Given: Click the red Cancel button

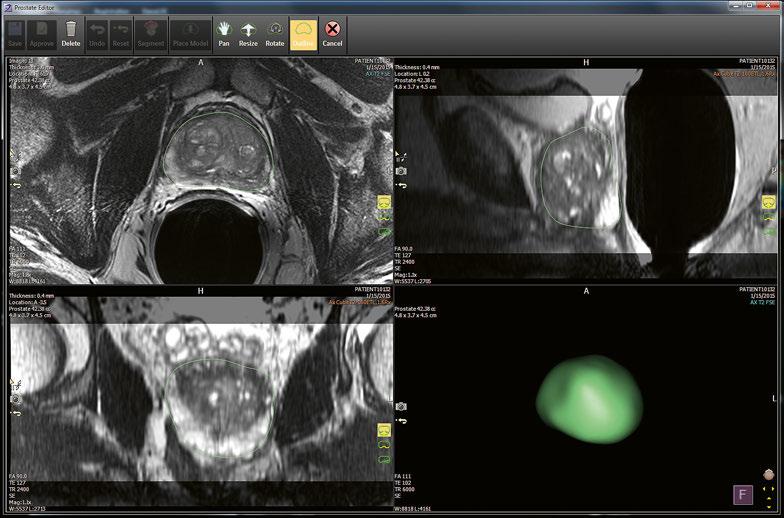Looking at the screenshot, I should (x=332, y=34).
